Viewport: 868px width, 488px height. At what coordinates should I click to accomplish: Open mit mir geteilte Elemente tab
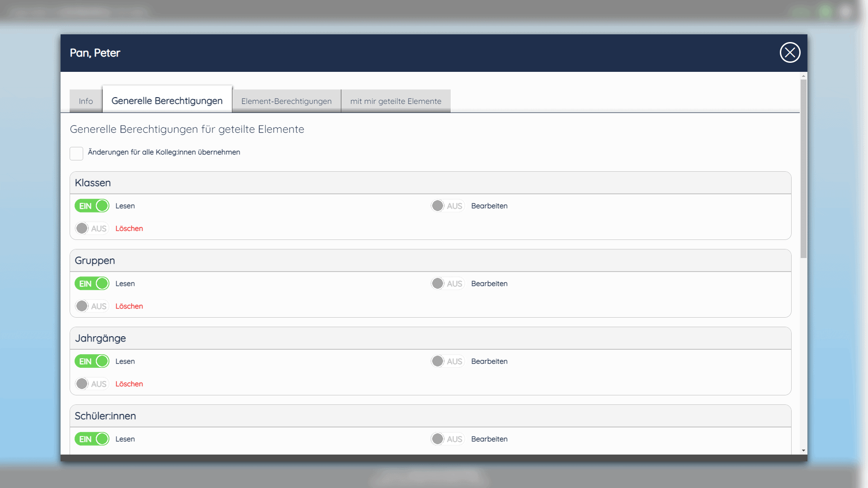click(396, 101)
